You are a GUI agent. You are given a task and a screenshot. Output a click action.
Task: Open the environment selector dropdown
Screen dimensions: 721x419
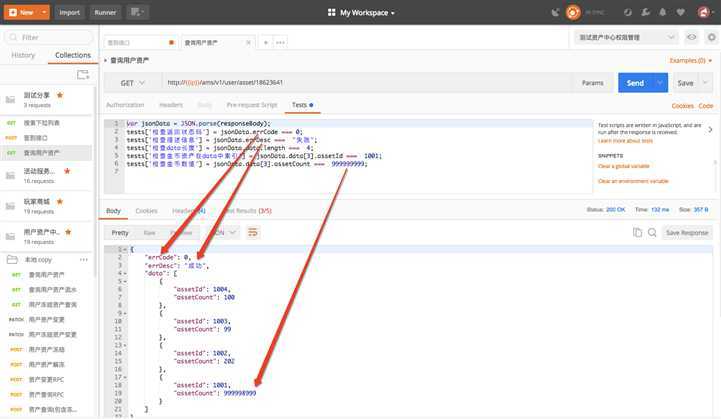[626, 37]
